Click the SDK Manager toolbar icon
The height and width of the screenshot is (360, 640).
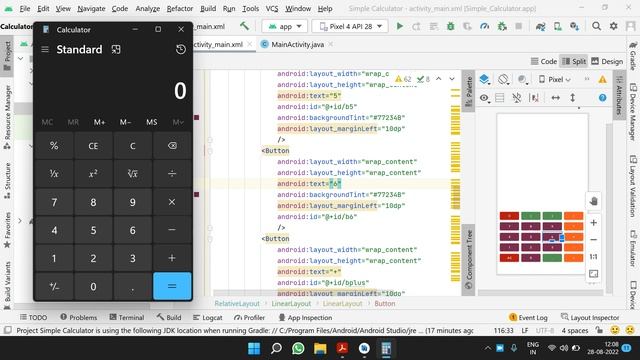(x=575, y=26)
